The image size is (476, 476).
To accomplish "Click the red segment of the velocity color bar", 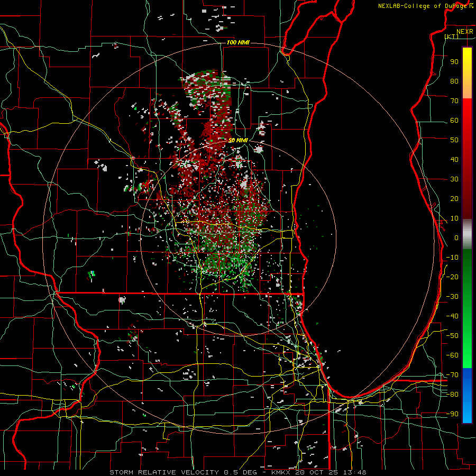I will [x=467, y=159].
